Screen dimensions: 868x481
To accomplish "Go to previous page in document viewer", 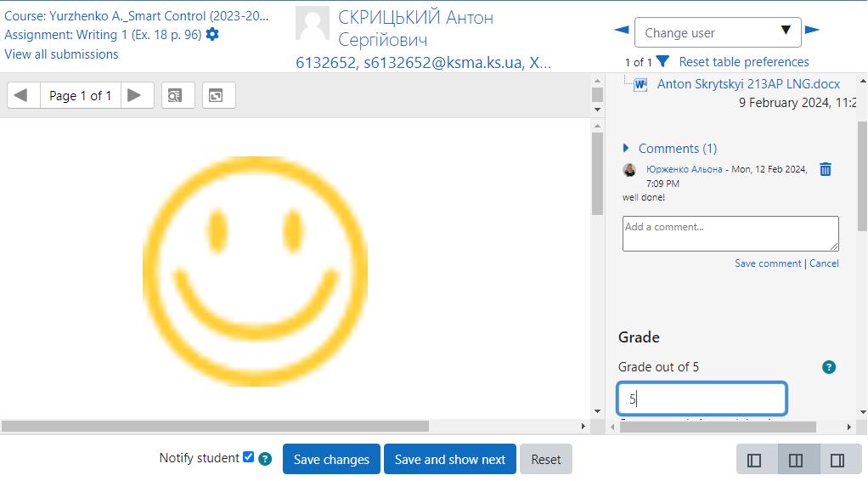I will click(x=22, y=95).
